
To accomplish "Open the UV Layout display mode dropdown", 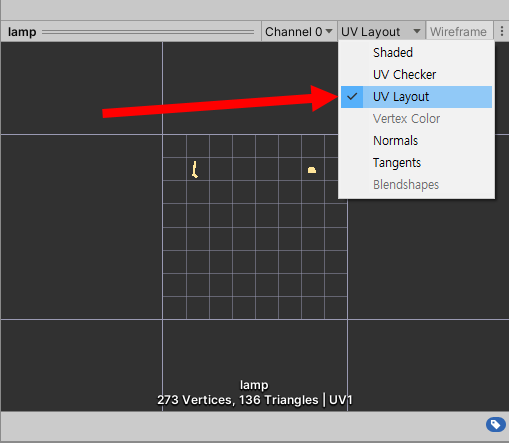I will click(x=381, y=32).
